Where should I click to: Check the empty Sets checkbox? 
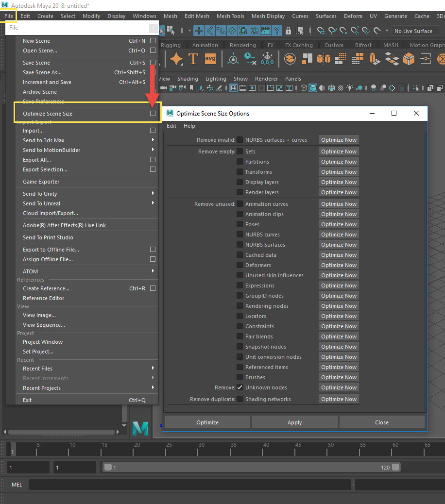tap(240, 151)
